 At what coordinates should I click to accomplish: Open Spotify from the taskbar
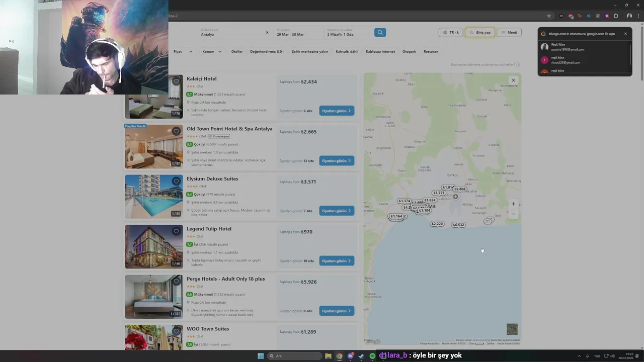[x=372, y=356]
